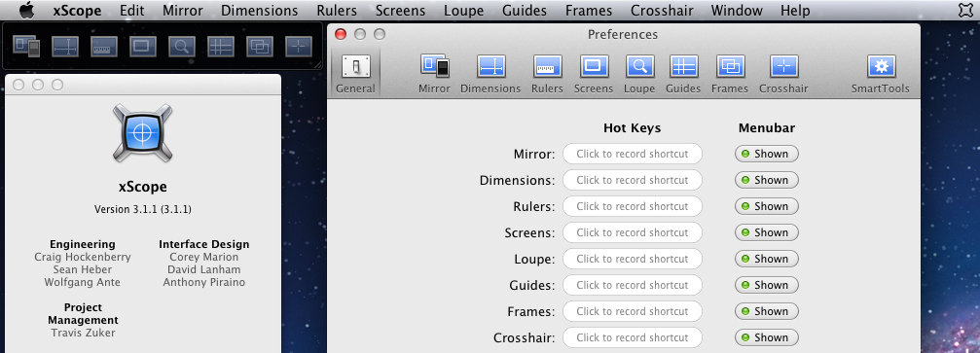The height and width of the screenshot is (353, 980).
Task: Record a hot key for Guides
Action: click(632, 285)
